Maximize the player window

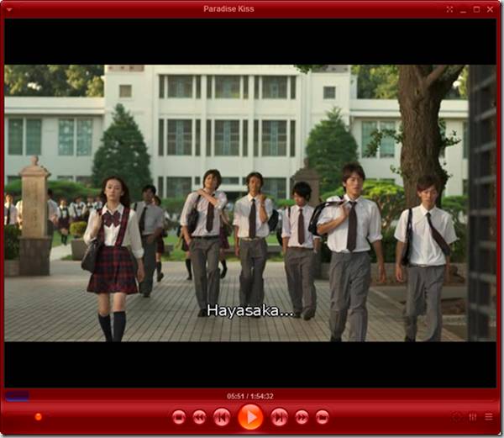click(476, 9)
